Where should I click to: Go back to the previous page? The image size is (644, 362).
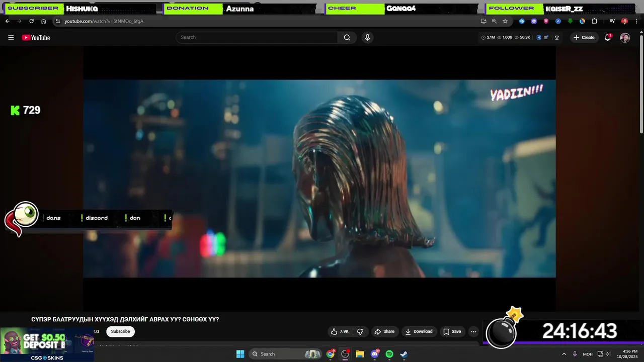coord(7,21)
